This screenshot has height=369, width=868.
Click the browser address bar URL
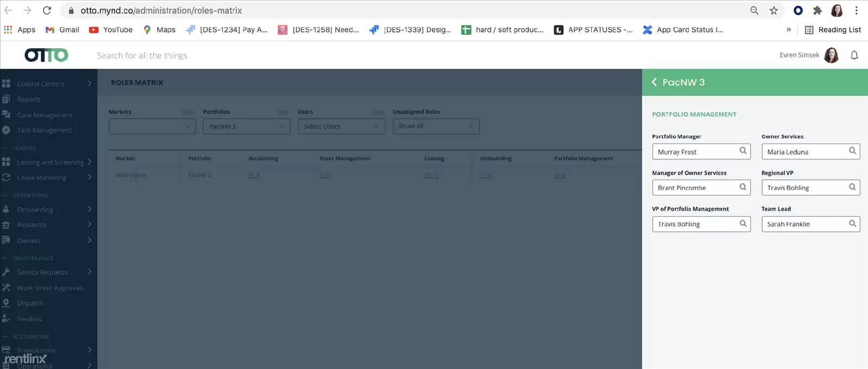coord(161,10)
